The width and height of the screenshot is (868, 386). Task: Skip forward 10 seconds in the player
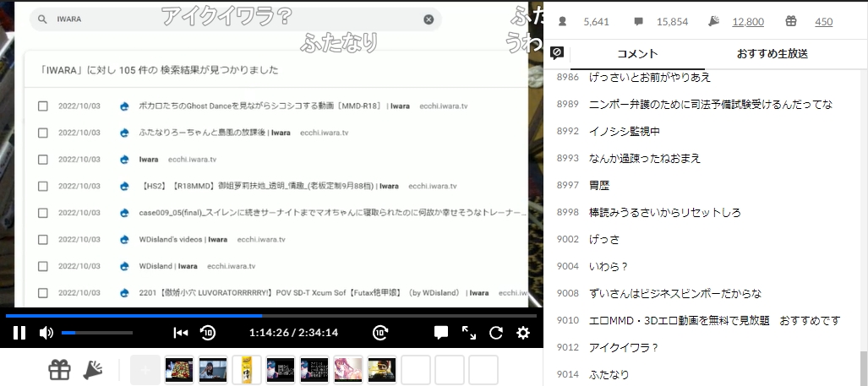click(x=380, y=333)
